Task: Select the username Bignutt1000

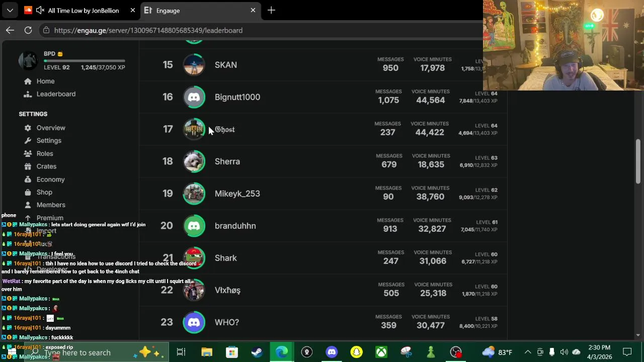Action: (237, 97)
